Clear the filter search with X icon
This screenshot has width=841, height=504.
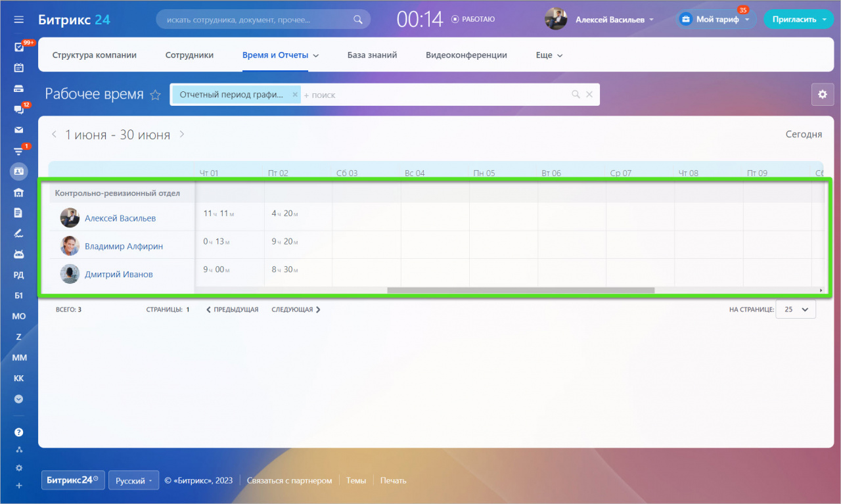pos(589,95)
